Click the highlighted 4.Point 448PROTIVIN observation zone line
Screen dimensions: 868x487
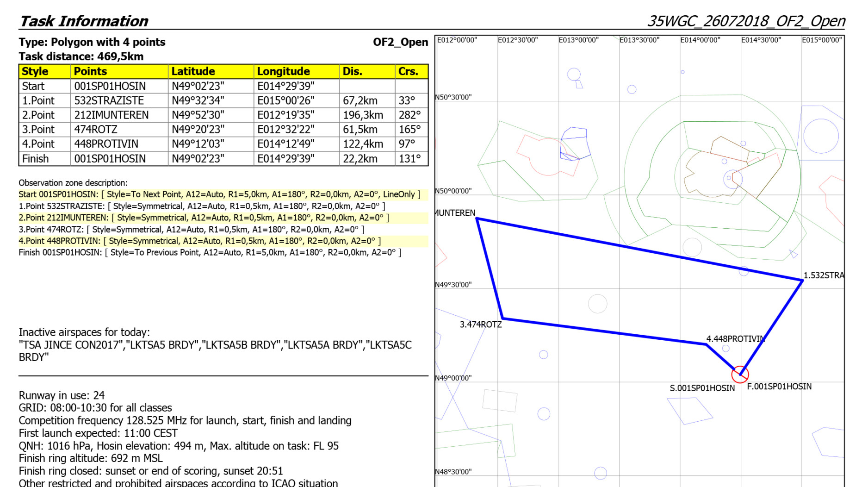pos(199,241)
